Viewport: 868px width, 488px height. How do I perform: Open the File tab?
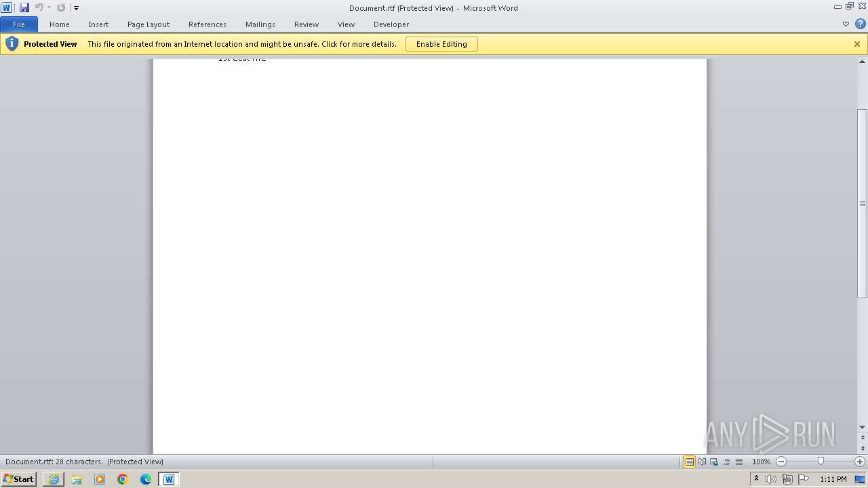point(19,24)
